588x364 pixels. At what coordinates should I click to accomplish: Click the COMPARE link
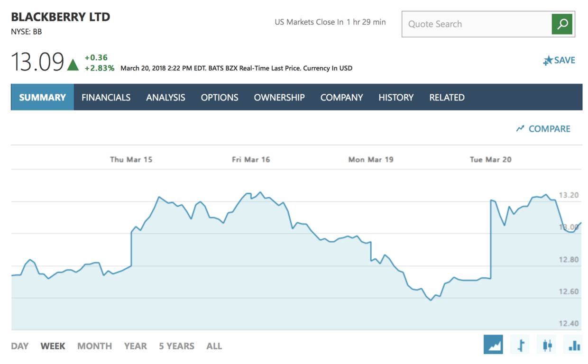pyautogui.click(x=549, y=129)
